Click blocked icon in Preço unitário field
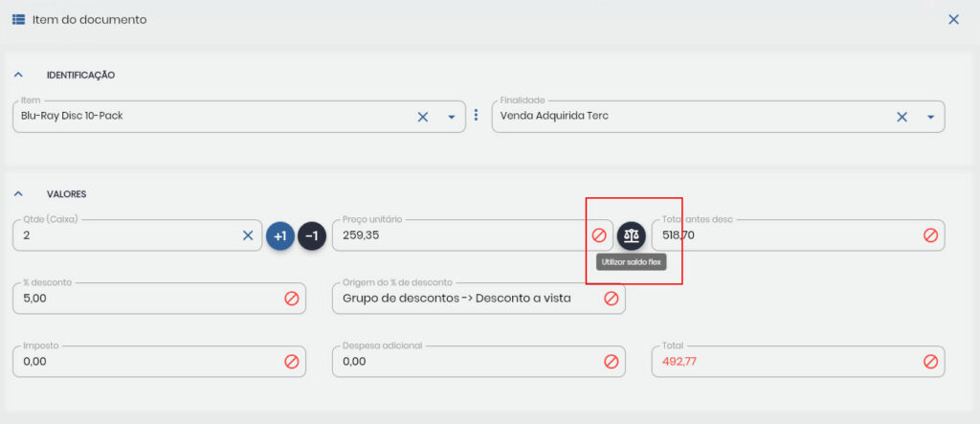Viewport: 980px width, 424px height. (x=599, y=235)
